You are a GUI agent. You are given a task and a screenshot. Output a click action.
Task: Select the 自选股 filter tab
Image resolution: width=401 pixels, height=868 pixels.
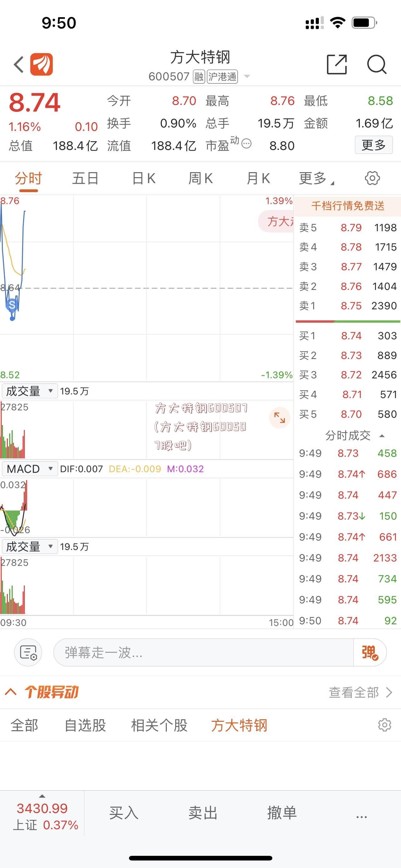point(85,725)
